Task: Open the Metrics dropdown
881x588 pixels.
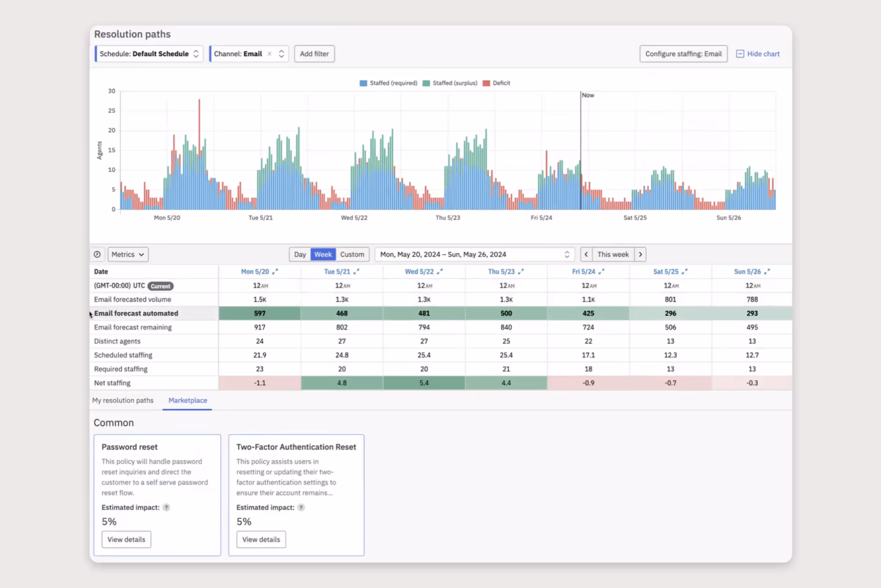Action: (128, 254)
